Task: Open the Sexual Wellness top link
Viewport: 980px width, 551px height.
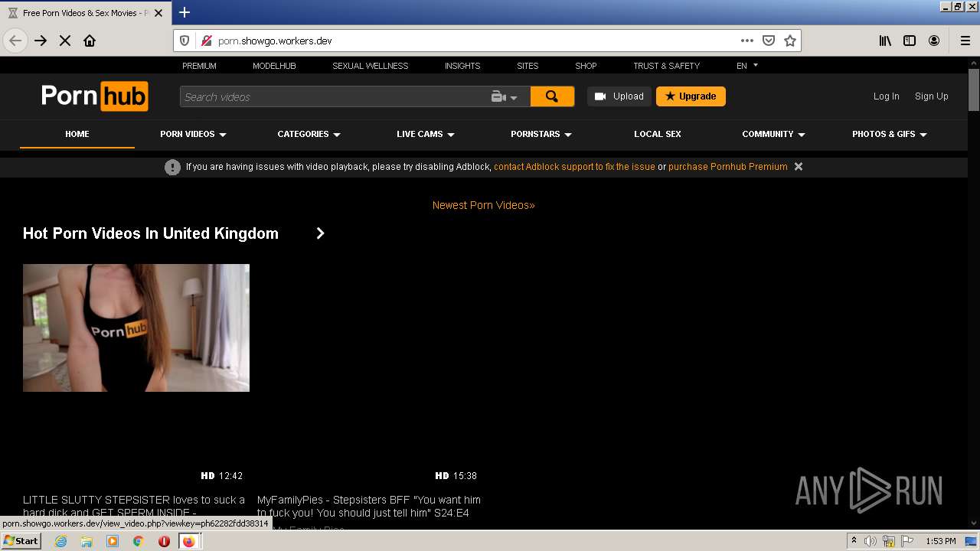Action: pos(371,66)
